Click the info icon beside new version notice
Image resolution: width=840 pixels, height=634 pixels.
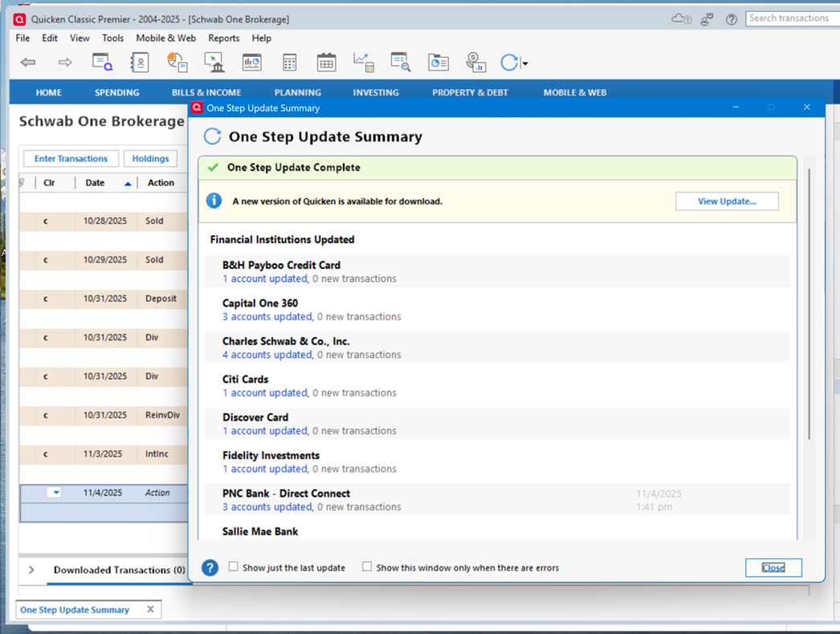coord(214,201)
